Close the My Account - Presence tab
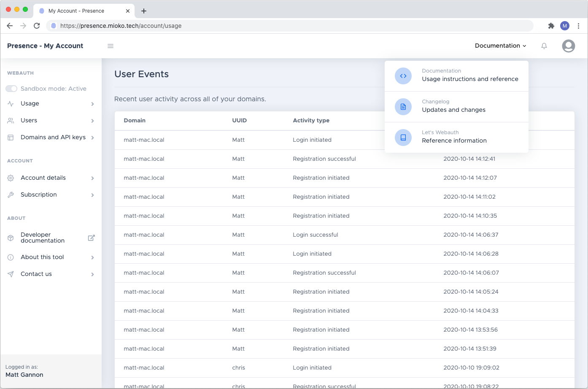 [128, 11]
